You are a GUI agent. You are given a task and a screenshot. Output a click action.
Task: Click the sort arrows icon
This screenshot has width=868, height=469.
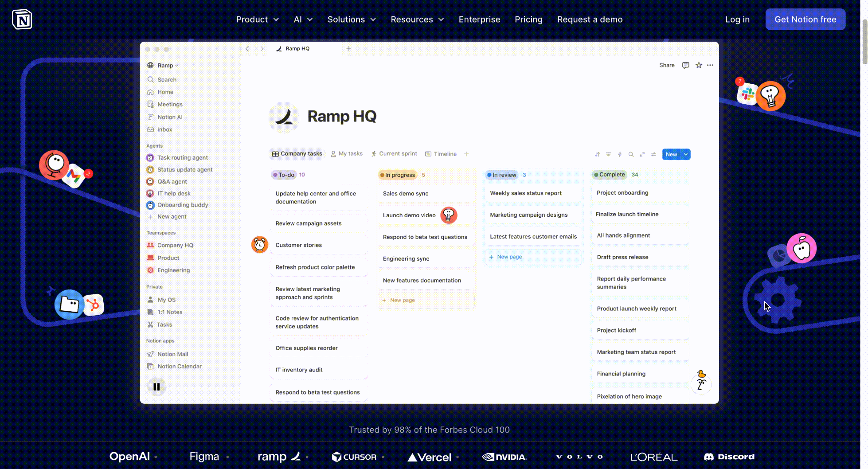[597, 154]
